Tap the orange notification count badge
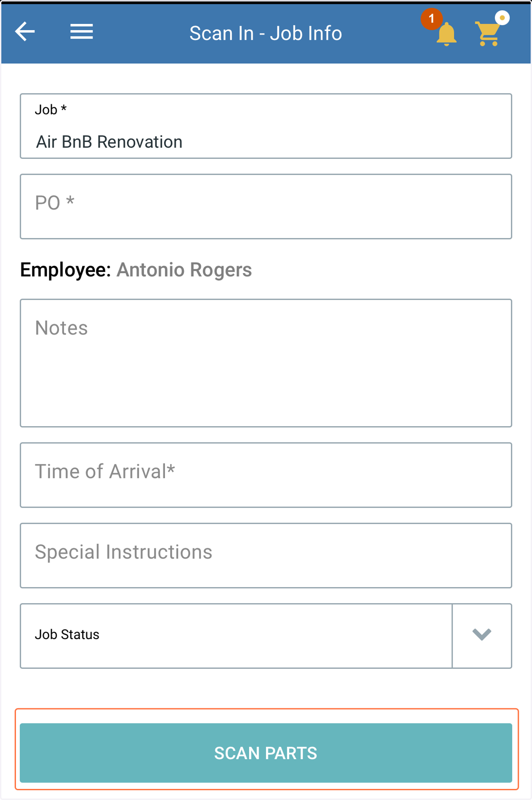 tap(431, 19)
